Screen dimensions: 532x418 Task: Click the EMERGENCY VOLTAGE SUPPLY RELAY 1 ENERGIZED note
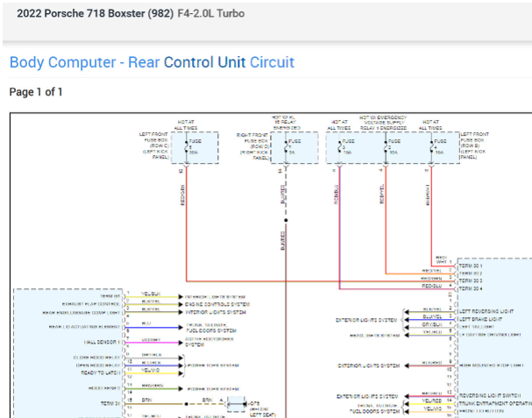(383, 123)
